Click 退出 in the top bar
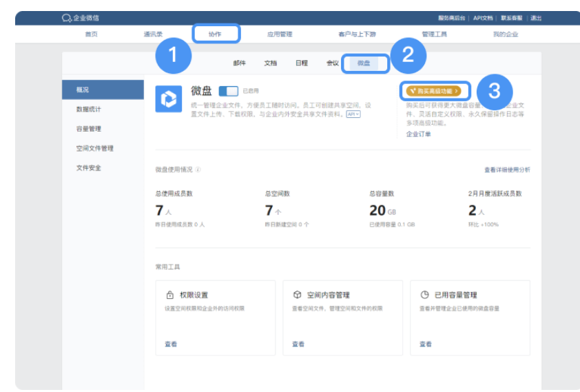 (x=535, y=18)
